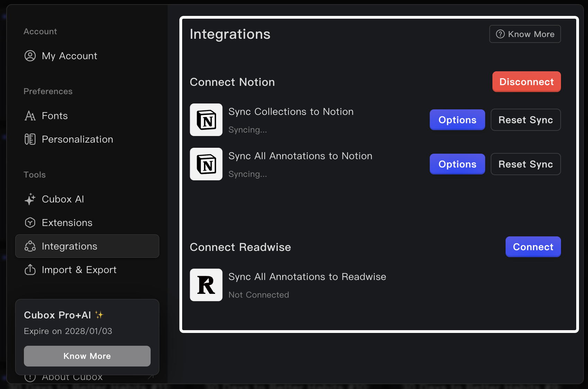Disconnect the Notion integration
Screen dimensions: 588x389
click(x=526, y=82)
